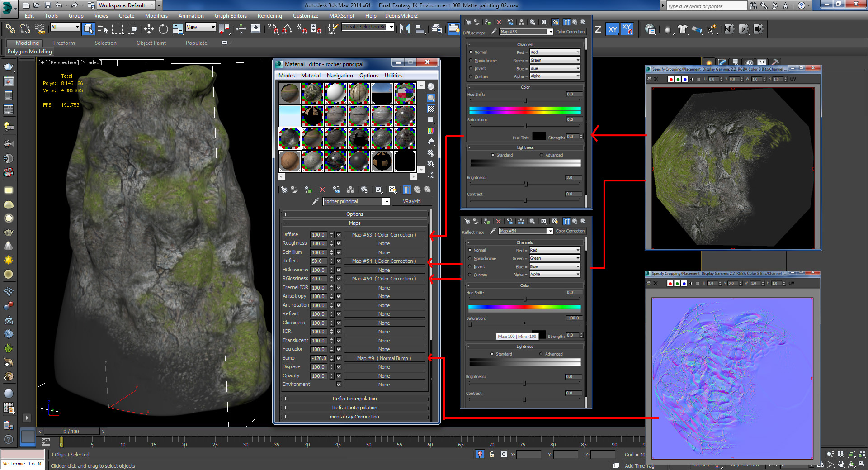Open Alpha channel dropdown in Map #54
This screenshot has width=868, height=470.
[x=554, y=275]
